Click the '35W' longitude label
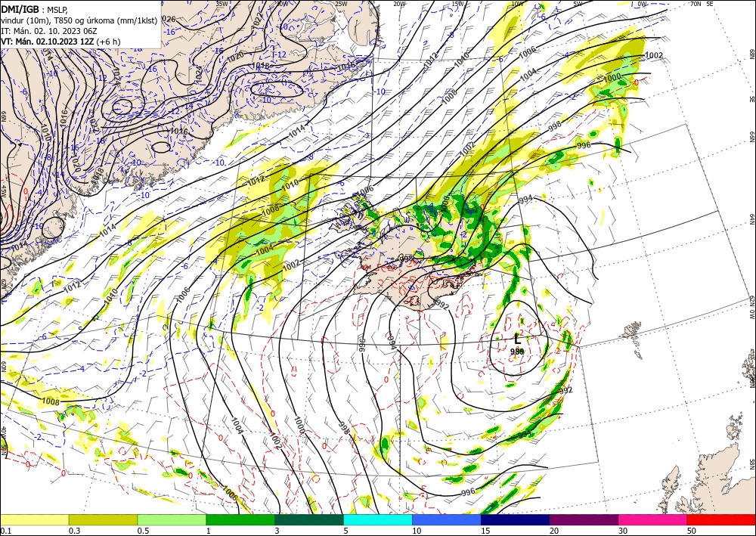Viewport: 756px width, 536px height. click(x=222, y=4)
